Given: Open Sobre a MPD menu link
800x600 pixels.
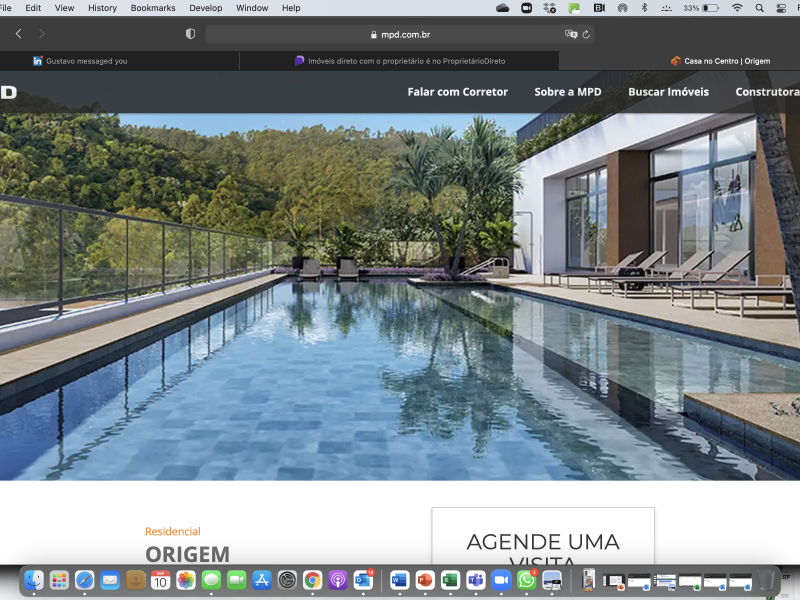Looking at the screenshot, I should coord(568,92).
